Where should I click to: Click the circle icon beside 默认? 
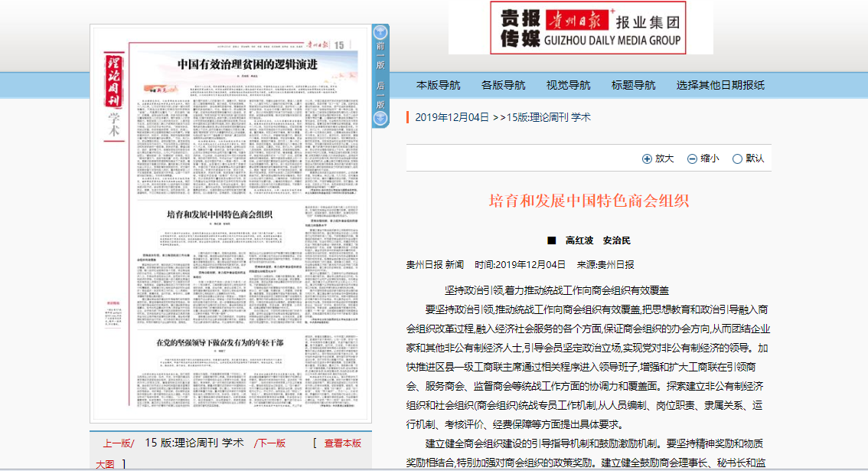737,159
